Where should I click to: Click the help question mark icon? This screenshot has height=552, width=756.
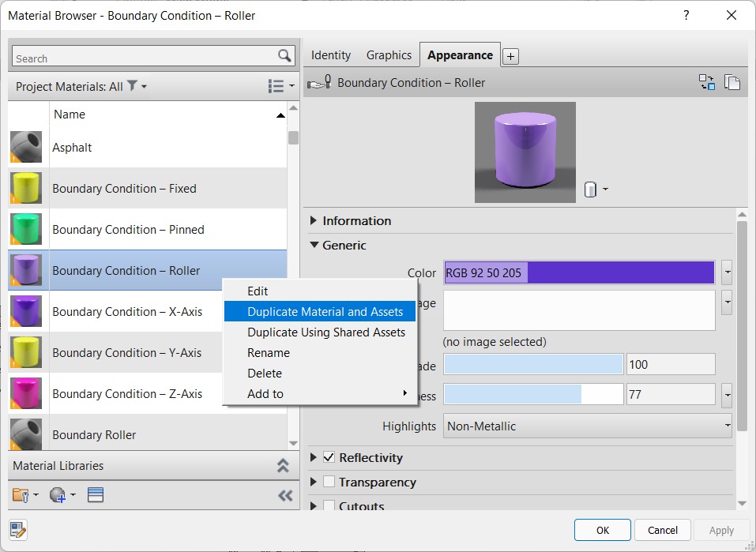[686, 16]
